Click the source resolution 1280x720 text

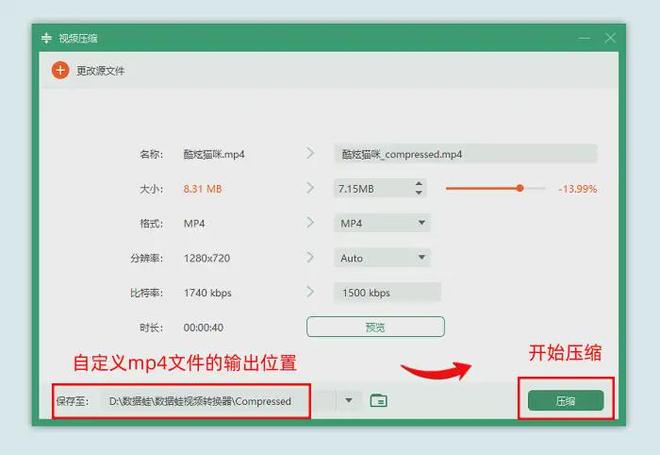click(207, 258)
